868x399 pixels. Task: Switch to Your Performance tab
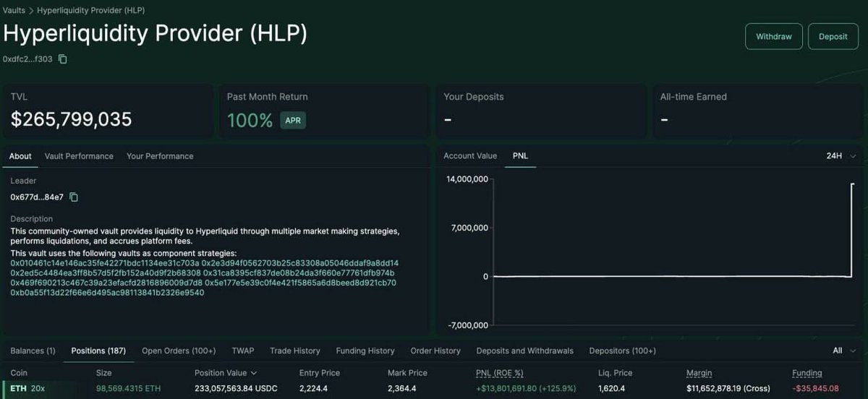(x=160, y=156)
